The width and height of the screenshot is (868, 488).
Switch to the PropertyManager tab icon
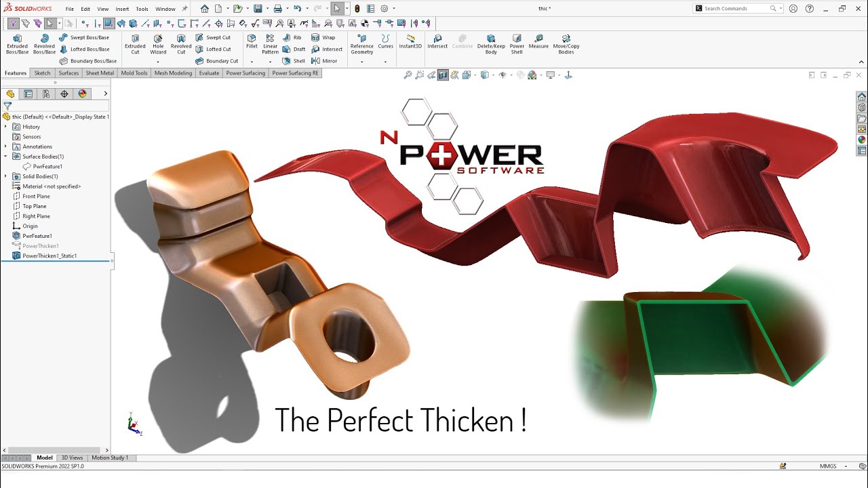[x=28, y=94]
